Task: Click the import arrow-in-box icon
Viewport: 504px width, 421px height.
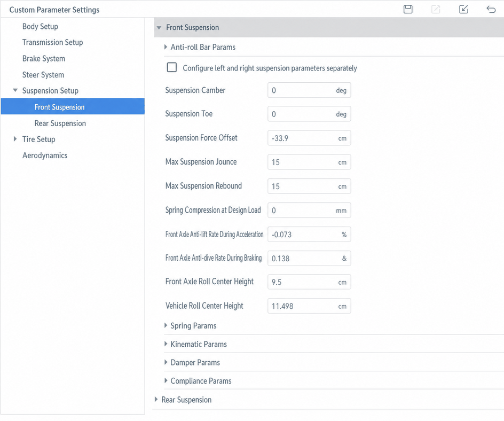Action: (x=463, y=9)
